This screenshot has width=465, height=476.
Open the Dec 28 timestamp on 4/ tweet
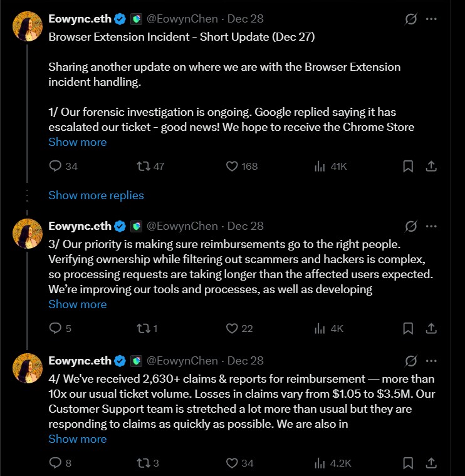[x=246, y=361]
